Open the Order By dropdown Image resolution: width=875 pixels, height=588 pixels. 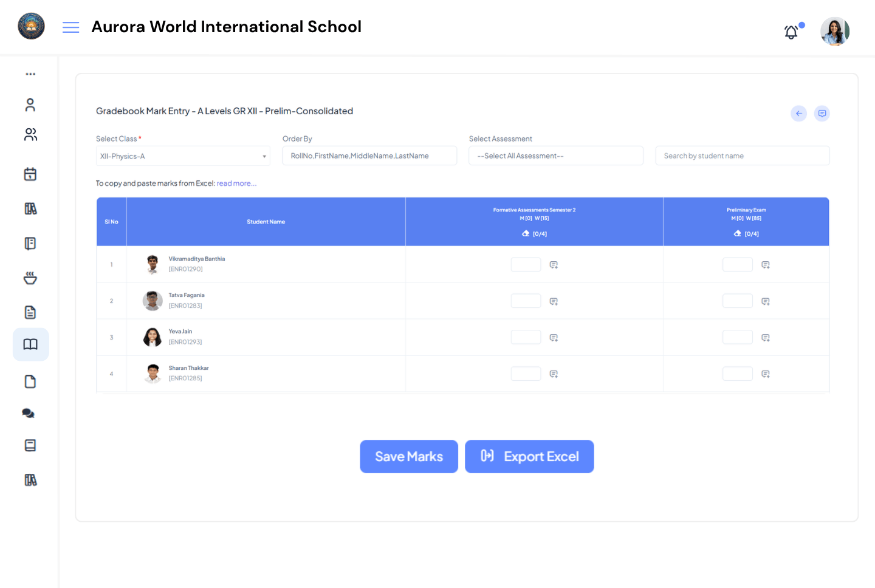coord(369,156)
